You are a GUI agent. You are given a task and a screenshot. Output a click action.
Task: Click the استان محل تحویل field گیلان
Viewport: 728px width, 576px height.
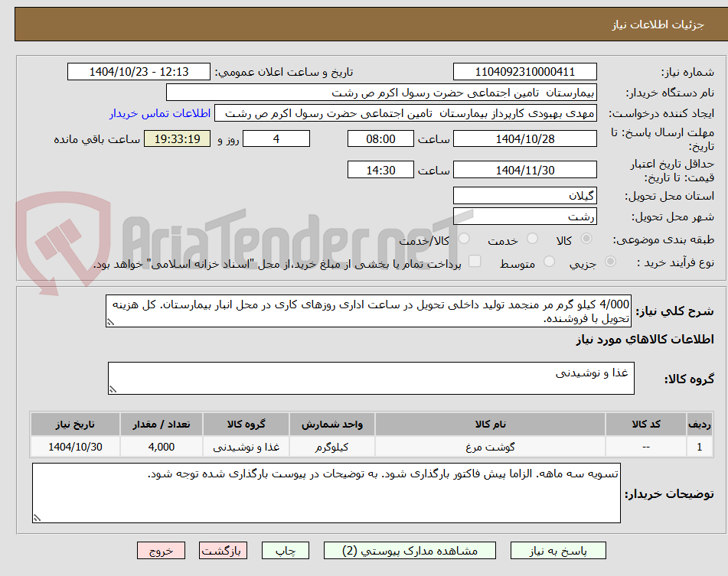(x=524, y=196)
